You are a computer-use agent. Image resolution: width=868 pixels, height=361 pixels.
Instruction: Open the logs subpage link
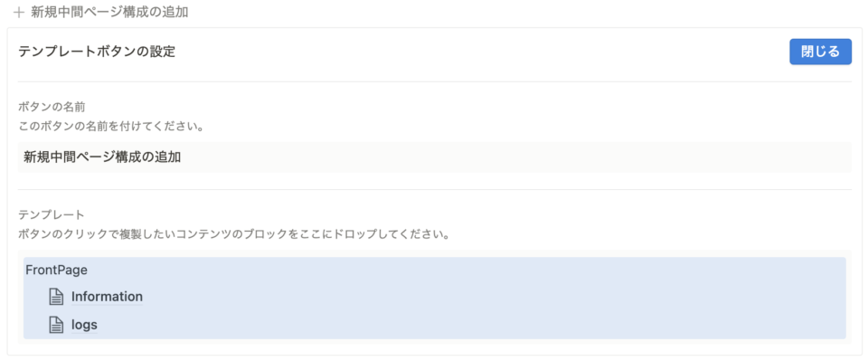(x=84, y=325)
